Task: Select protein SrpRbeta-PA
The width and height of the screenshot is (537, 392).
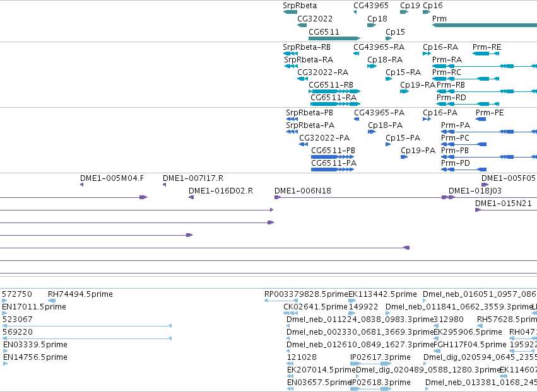Action: 292,132
